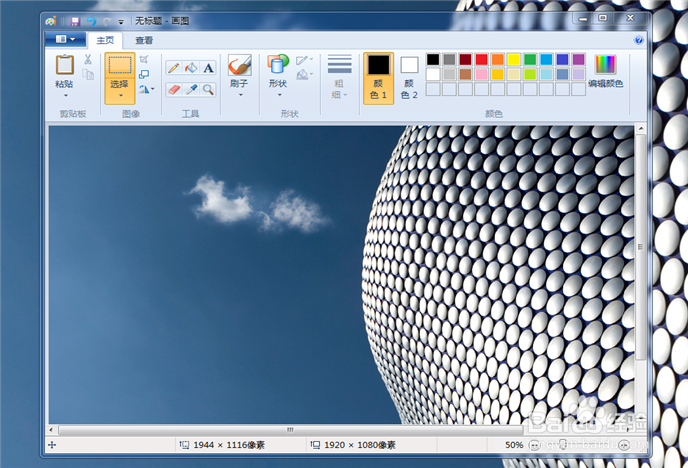Click the Shape outline icon

(x=302, y=60)
